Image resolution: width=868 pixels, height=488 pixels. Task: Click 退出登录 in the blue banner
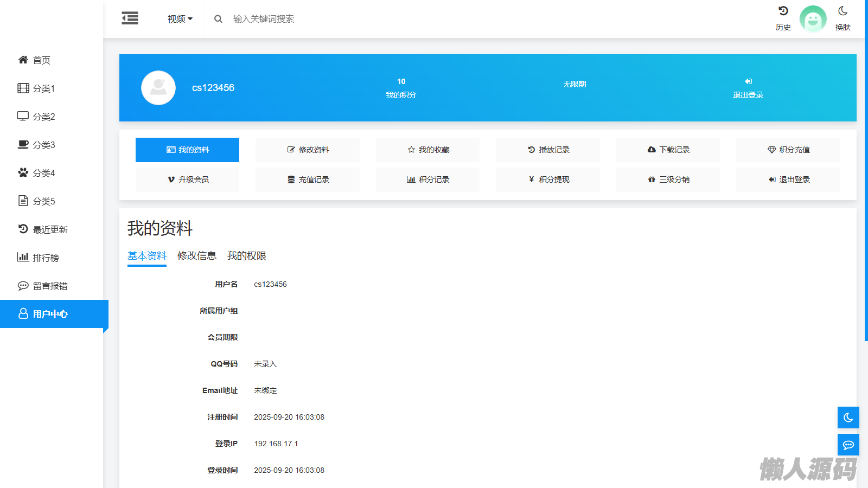pos(748,88)
